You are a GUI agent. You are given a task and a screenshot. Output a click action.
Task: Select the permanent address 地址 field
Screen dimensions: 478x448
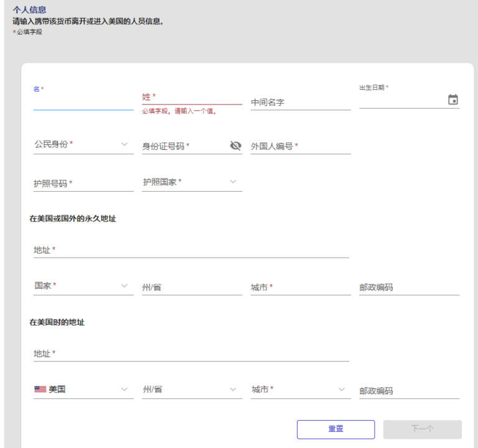[191, 250]
